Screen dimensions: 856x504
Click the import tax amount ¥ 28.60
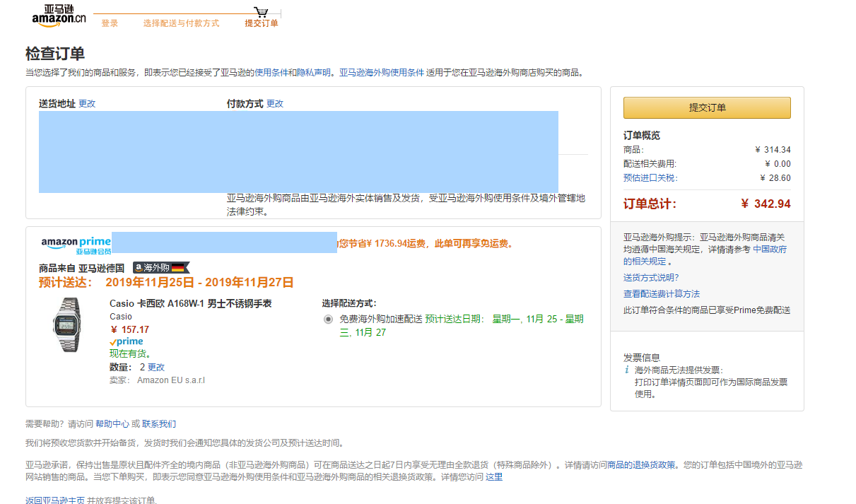[x=775, y=178]
